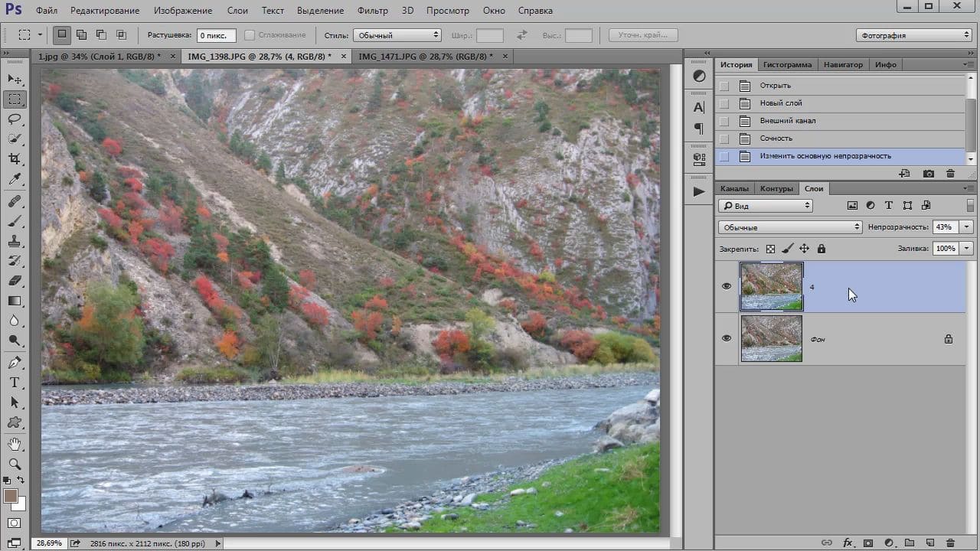Open the Фильтр menu
The image size is (980, 551).
click(372, 11)
